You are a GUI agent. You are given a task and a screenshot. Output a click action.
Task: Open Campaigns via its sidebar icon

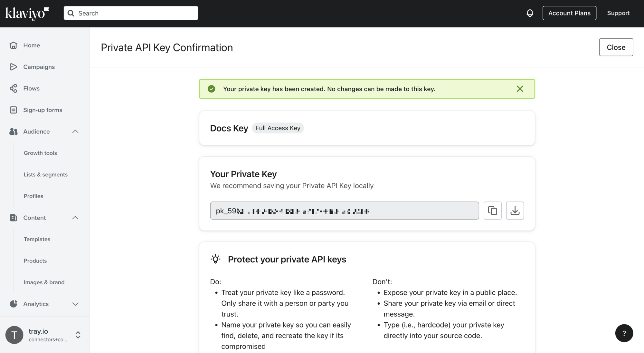tap(13, 67)
